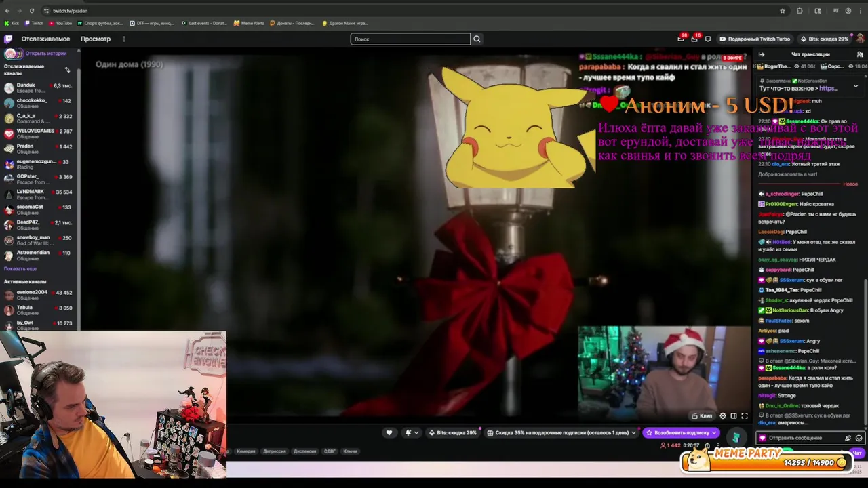Open the Prime loot inbox with badge 28
This screenshot has height=488, width=868.
coord(681,39)
